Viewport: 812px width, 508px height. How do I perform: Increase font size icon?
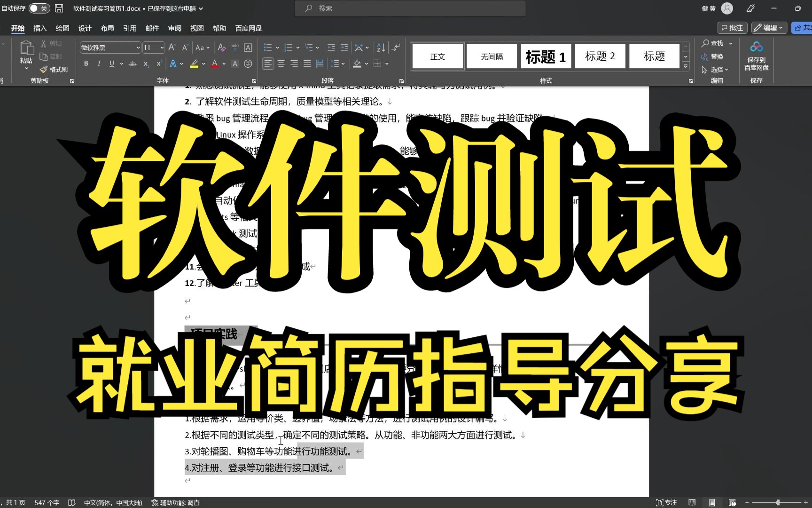[172, 48]
